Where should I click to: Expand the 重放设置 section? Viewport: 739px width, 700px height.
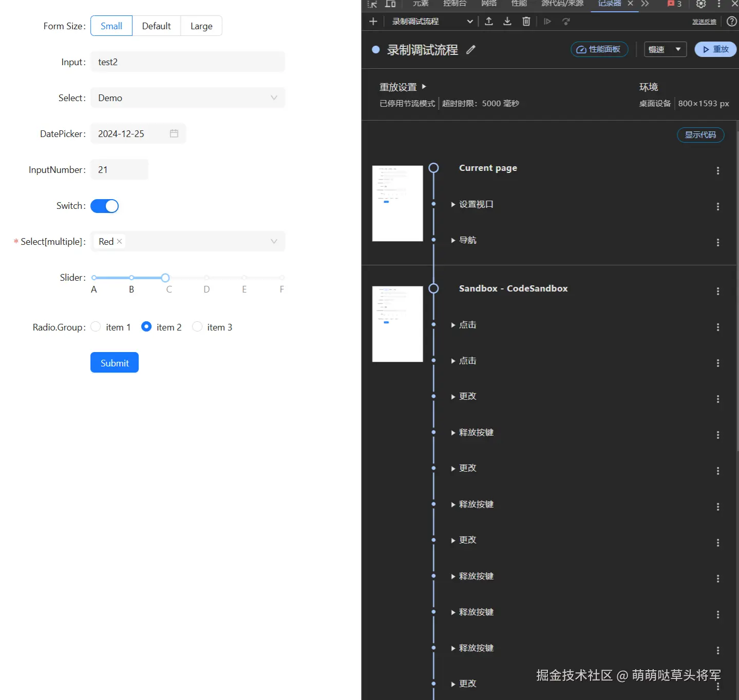(x=403, y=87)
